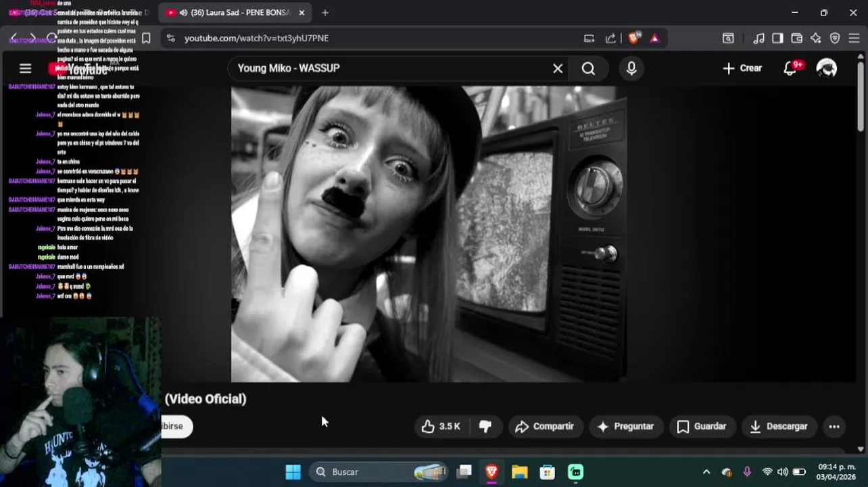
Task: Open Microsoft Store from the taskbar
Action: coord(547,471)
